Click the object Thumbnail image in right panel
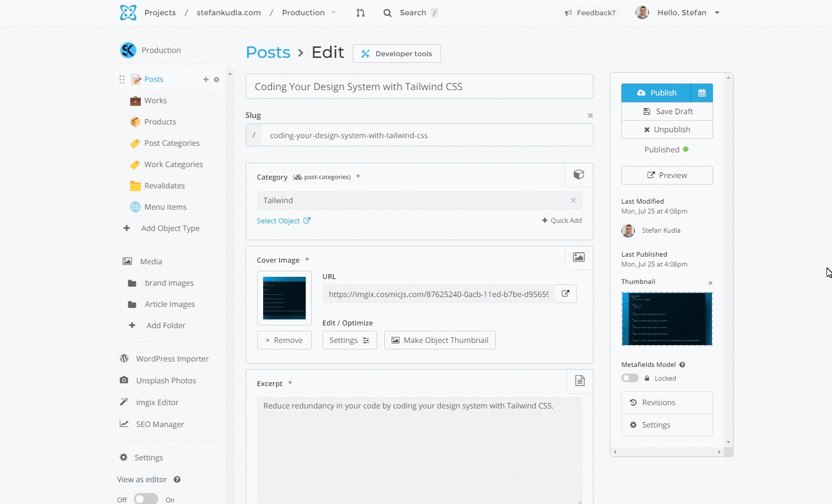Image resolution: width=832 pixels, height=504 pixels. tap(667, 319)
